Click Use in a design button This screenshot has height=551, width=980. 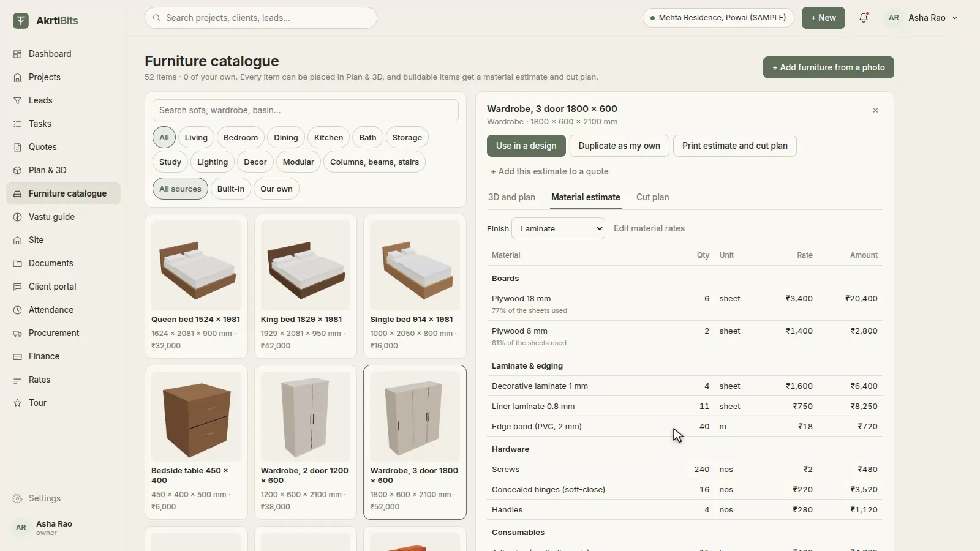pyautogui.click(x=526, y=146)
